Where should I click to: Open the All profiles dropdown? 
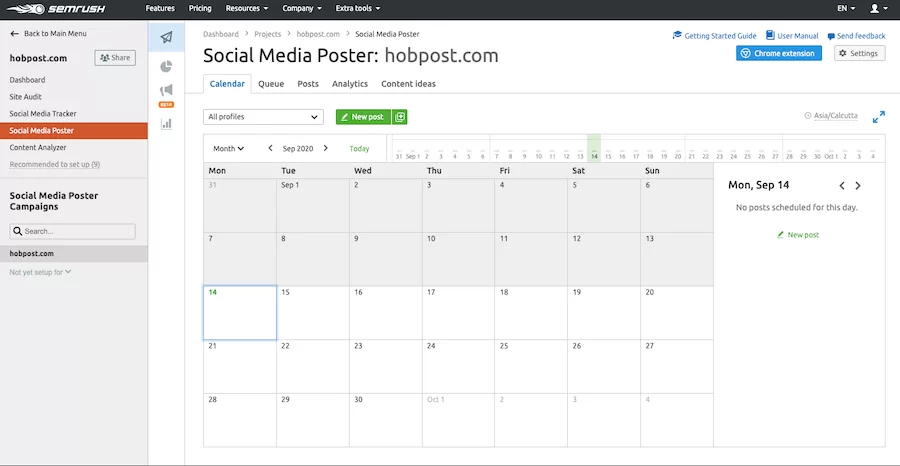263,117
